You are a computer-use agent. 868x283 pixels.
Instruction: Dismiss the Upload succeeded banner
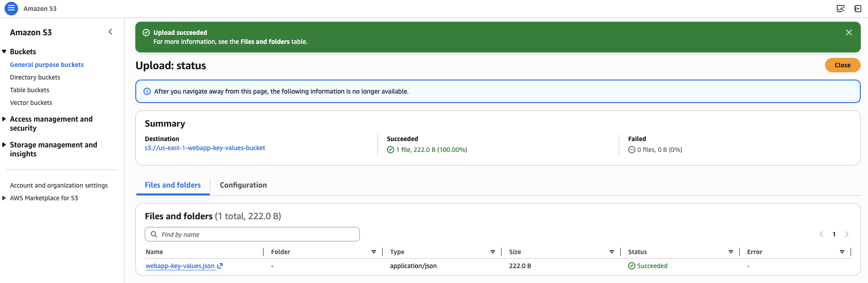pos(849,33)
